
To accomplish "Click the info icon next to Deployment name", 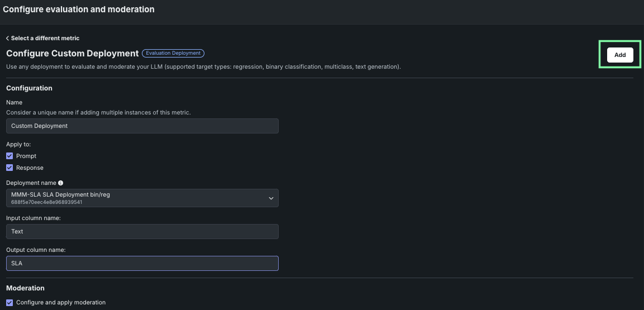I will click(x=61, y=183).
